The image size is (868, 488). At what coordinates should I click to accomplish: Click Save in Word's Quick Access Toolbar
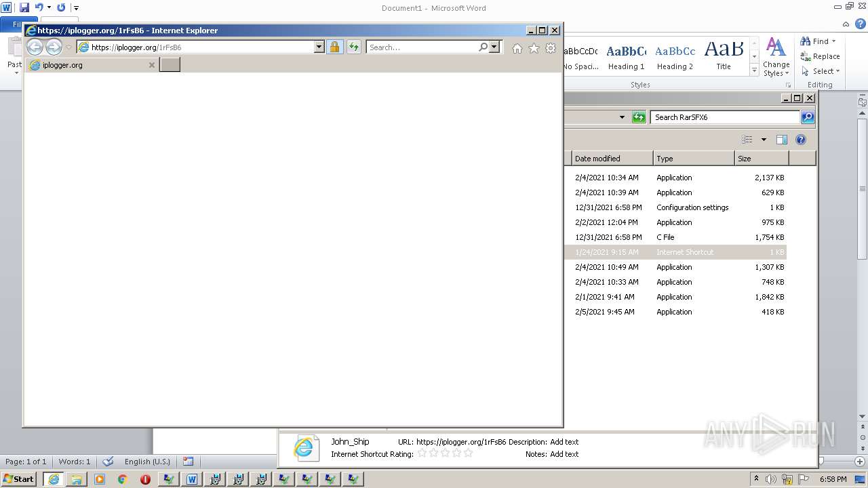pyautogui.click(x=24, y=7)
